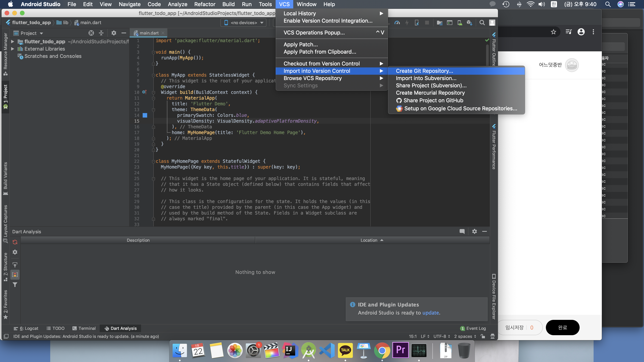
Task: Open the <no devices> device selector dropdown
Action: pos(243,23)
